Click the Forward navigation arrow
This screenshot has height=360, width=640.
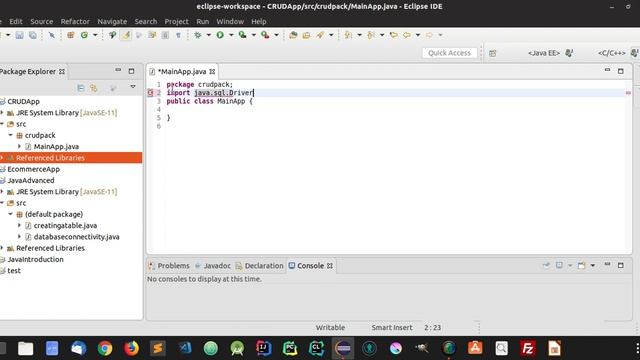point(429,35)
